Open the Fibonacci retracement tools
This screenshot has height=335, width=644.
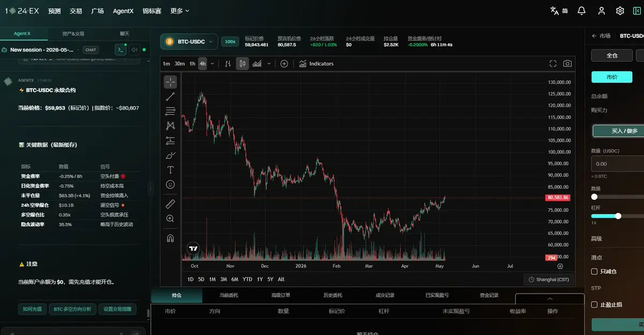tap(170, 111)
